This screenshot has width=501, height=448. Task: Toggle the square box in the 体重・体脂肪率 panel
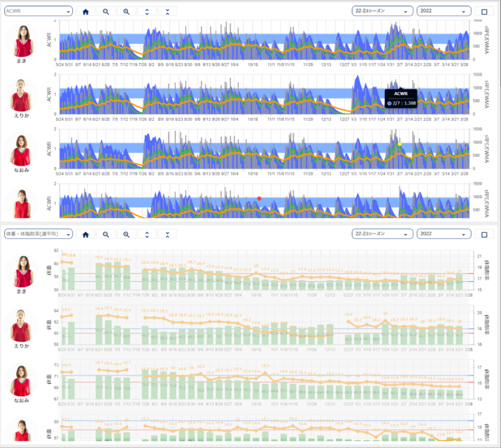484,234
